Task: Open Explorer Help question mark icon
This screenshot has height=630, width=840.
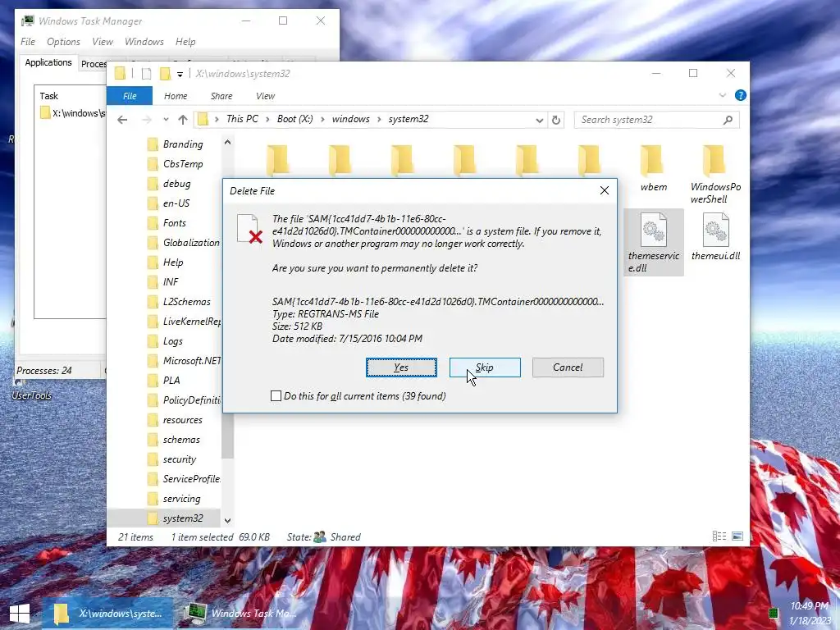Action: pos(741,95)
